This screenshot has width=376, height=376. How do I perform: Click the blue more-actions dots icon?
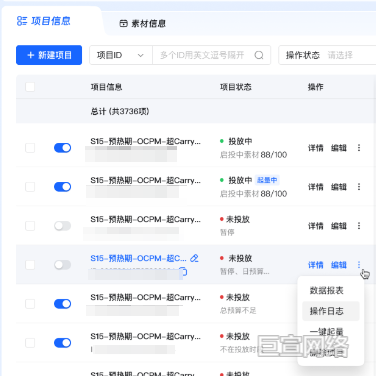click(x=359, y=265)
